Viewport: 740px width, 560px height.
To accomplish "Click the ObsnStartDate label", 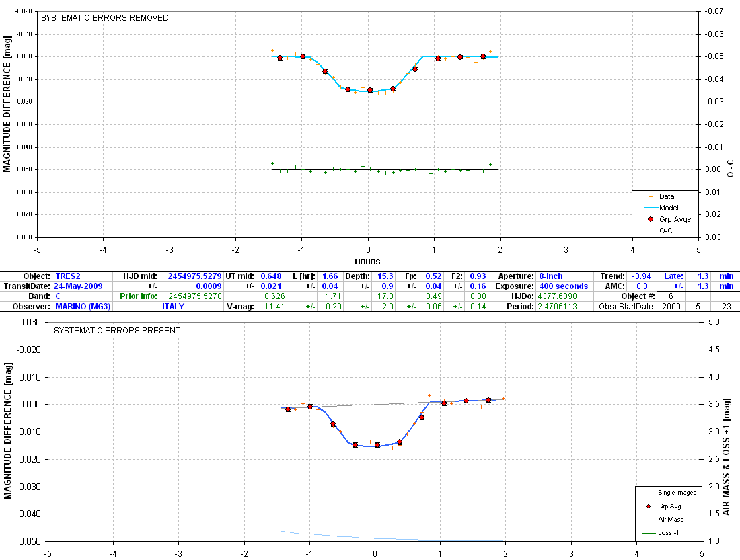I will tap(627, 306).
